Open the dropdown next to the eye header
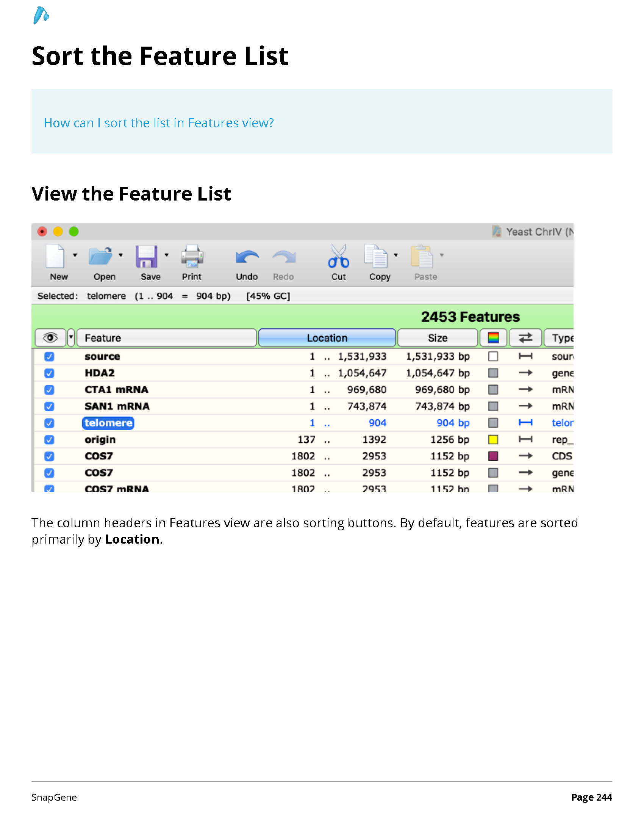The width and height of the screenshot is (644, 834). [x=70, y=337]
